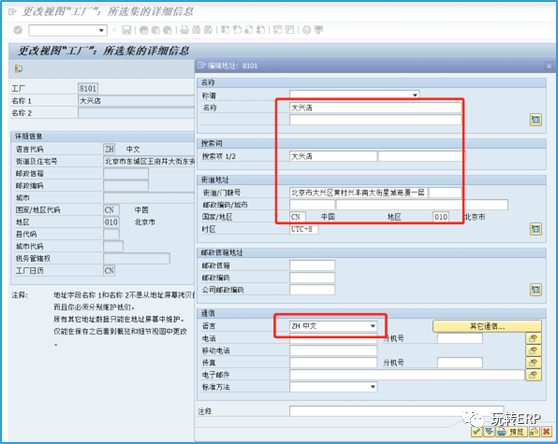Open the 语言 dropdown showing ZH 中文
The height and width of the screenshot is (444, 558).
click(x=373, y=326)
